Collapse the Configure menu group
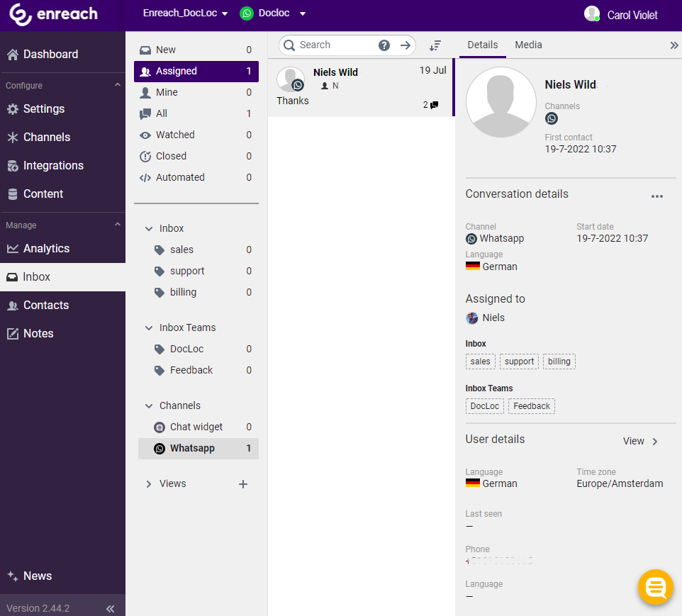682x616 pixels. (x=118, y=85)
